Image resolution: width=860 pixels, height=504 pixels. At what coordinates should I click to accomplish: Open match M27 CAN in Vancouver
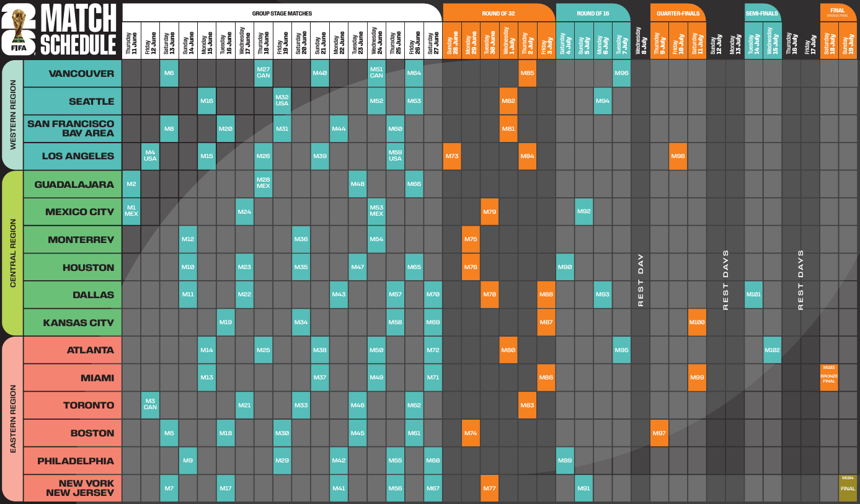[264, 74]
